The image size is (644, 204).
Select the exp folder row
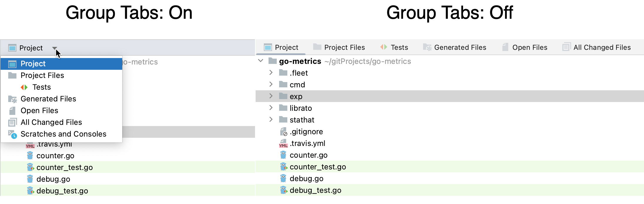[x=296, y=96]
